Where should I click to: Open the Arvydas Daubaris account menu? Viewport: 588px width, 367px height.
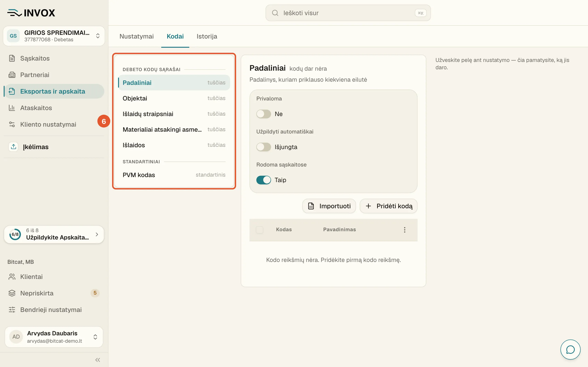(x=54, y=337)
